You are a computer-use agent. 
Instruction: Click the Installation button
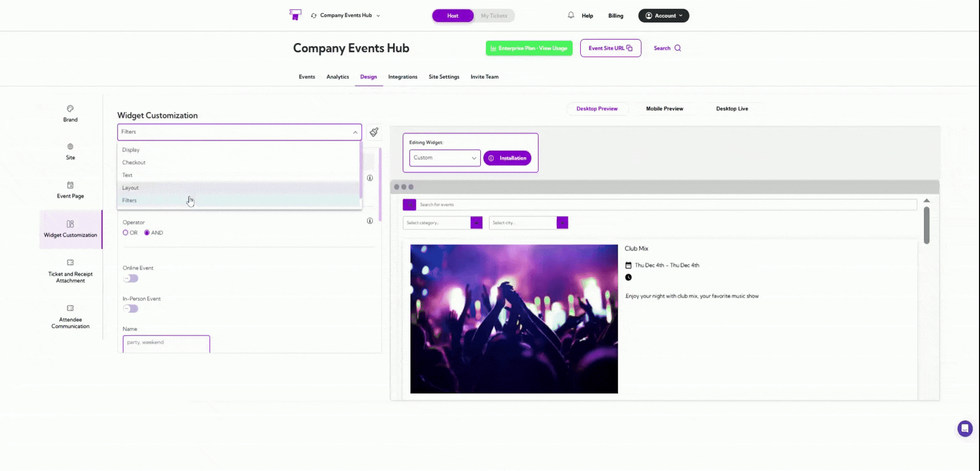click(507, 158)
